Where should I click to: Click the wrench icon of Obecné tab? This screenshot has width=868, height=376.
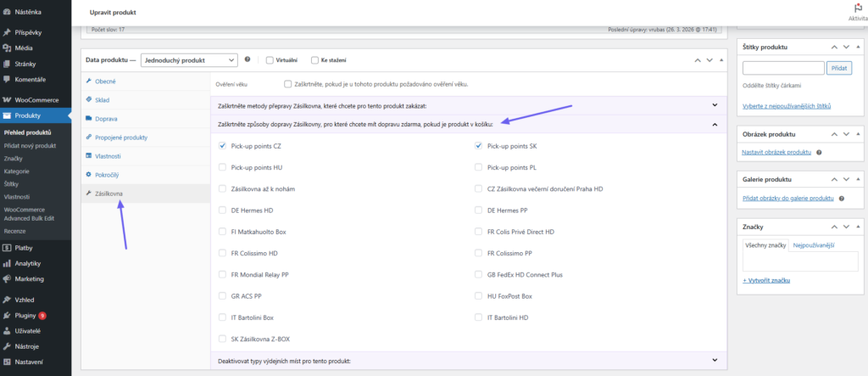[x=88, y=81]
